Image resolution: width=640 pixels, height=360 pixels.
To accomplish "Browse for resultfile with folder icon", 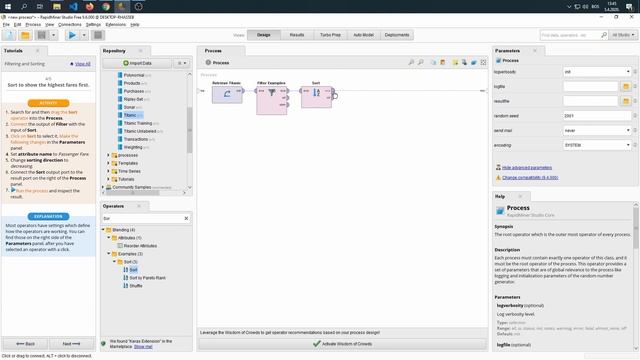I will (x=626, y=101).
